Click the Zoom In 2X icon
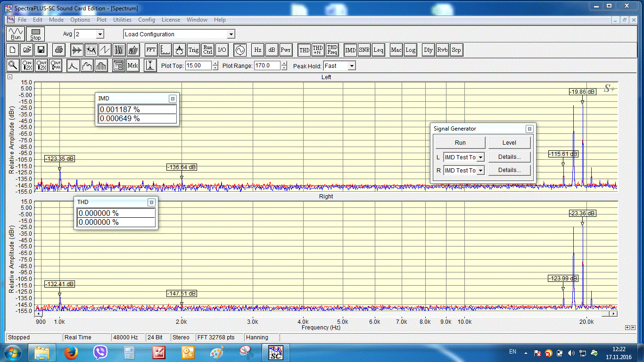The image size is (644, 362). tap(27, 66)
